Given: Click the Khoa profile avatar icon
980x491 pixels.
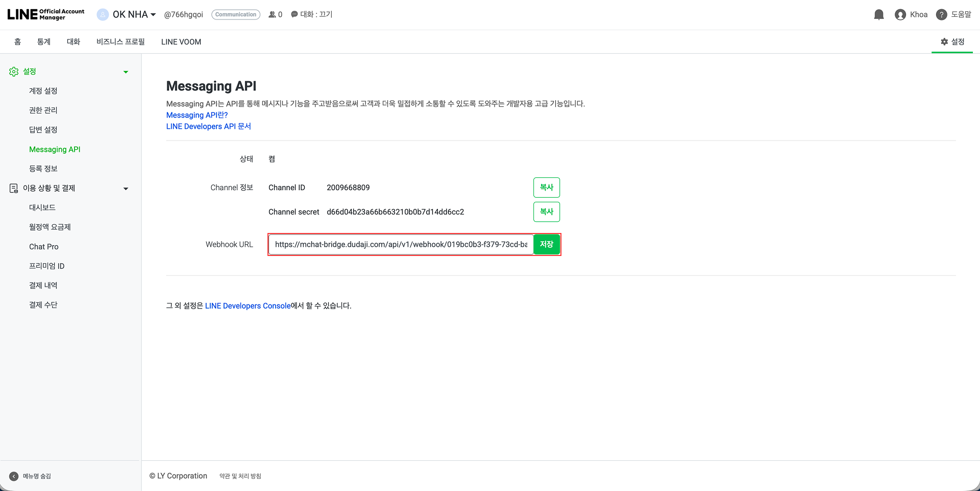Looking at the screenshot, I should click(x=900, y=14).
